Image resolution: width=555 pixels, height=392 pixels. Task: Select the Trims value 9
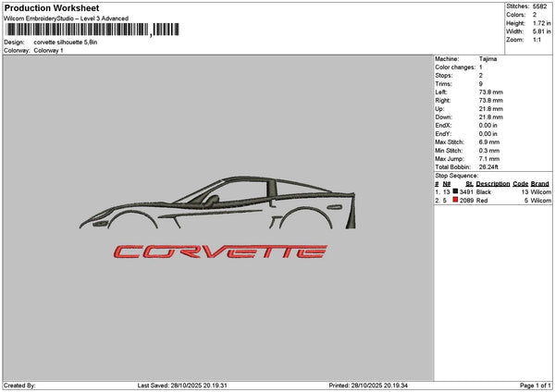[x=481, y=84]
